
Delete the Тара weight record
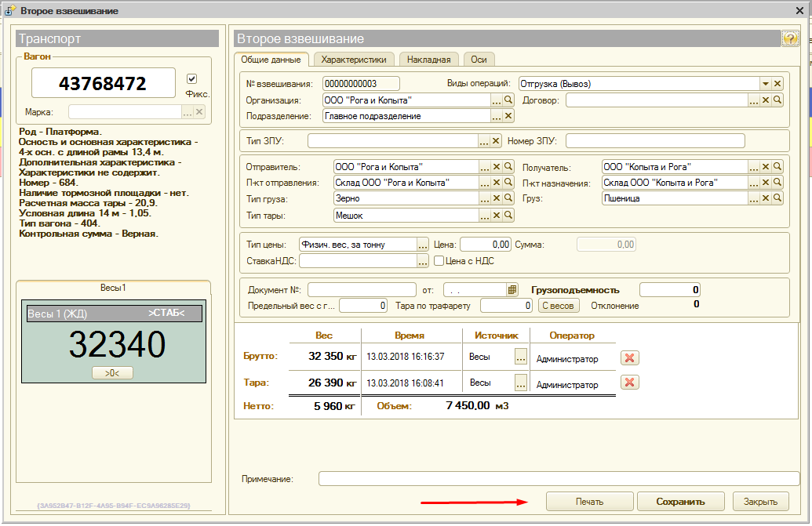[x=629, y=383]
